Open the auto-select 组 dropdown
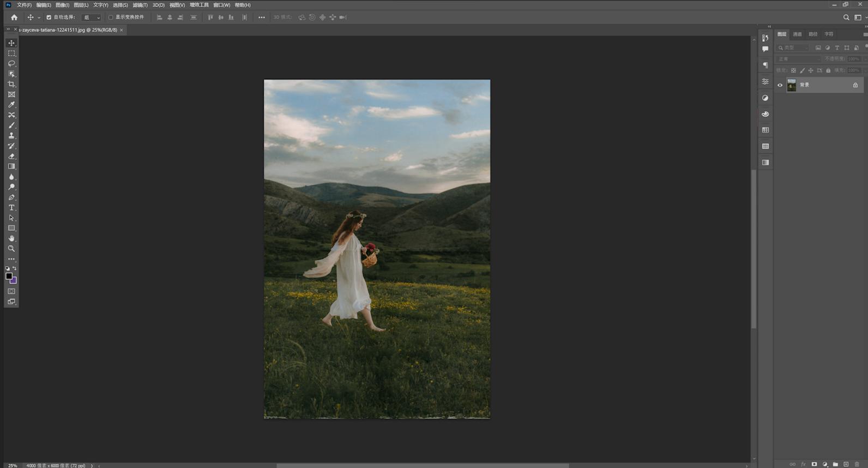This screenshot has width=868, height=468. point(91,17)
